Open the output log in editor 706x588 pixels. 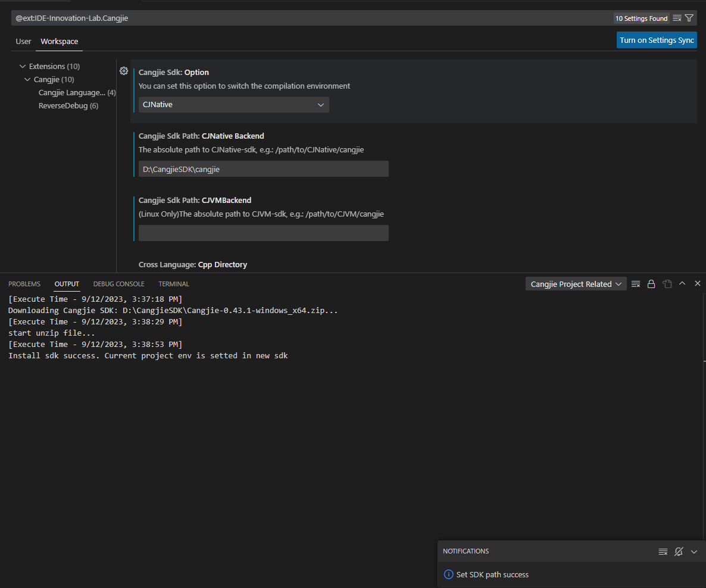[667, 284]
